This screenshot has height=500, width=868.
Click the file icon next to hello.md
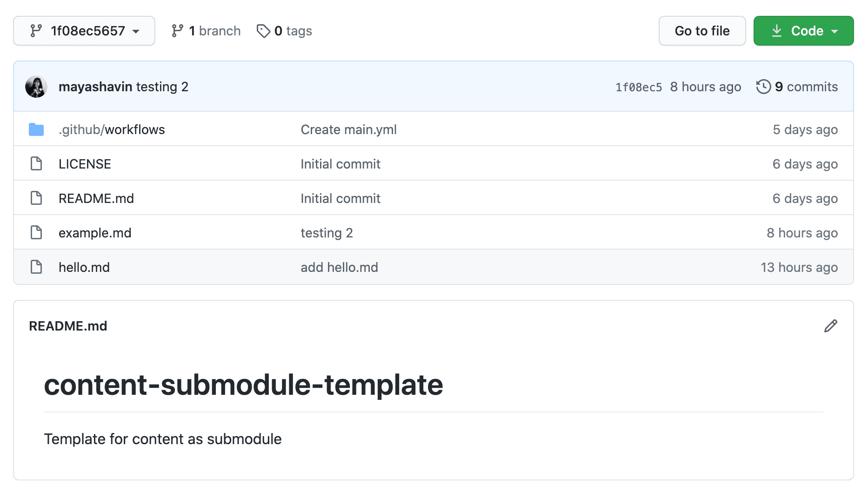tap(36, 267)
